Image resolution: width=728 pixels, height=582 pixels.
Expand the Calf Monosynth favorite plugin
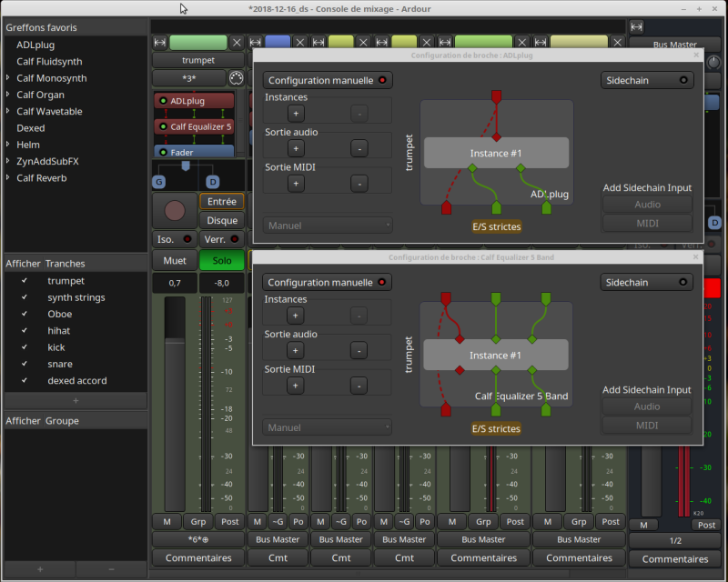8,78
